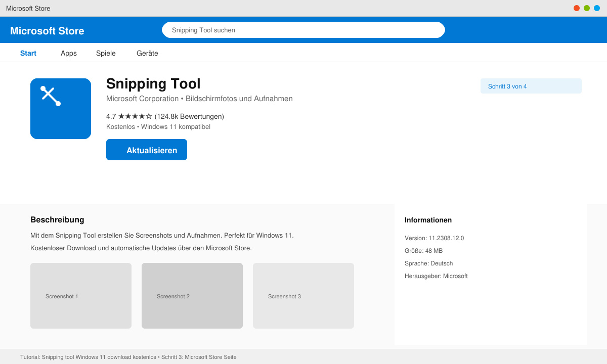Click the green window control dot

click(x=587, y=8)
